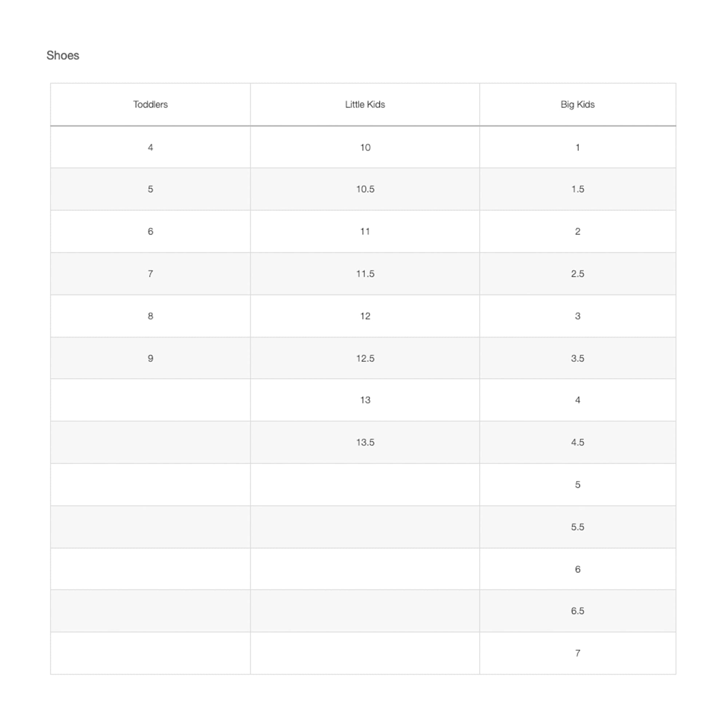Select the 4.5 size cell
The image size is (728, 728).
point(577,442)
